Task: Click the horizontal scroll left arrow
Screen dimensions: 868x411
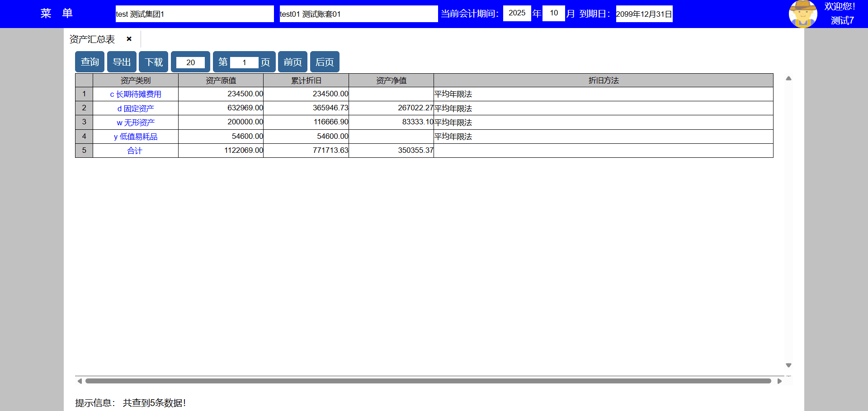Action: coord(80,381)
